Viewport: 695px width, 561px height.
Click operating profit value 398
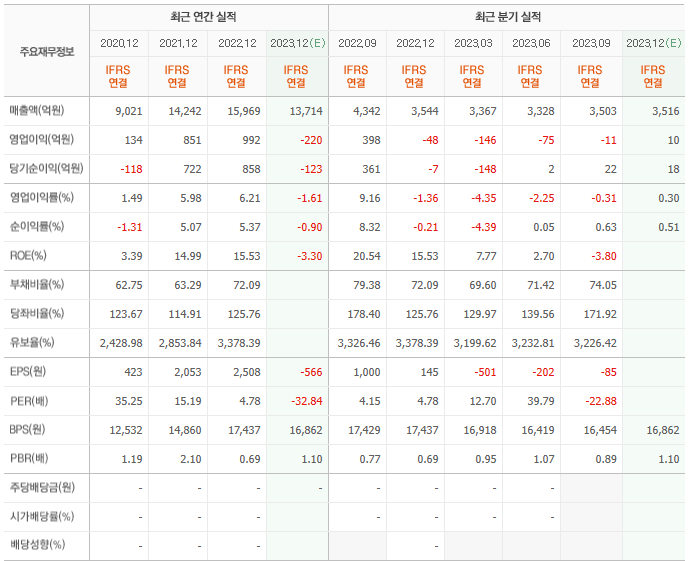coord(371,140)
